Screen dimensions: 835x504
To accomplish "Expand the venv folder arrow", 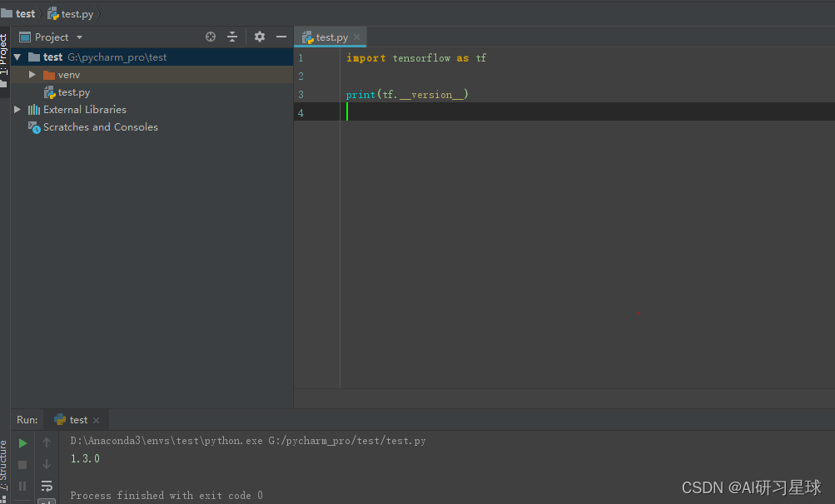I will point(32,75).
